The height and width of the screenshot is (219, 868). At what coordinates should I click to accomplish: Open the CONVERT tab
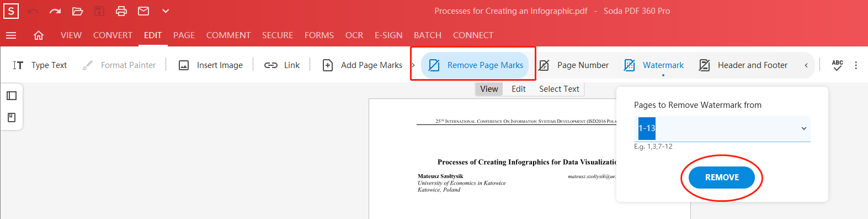tap(113, 35)
